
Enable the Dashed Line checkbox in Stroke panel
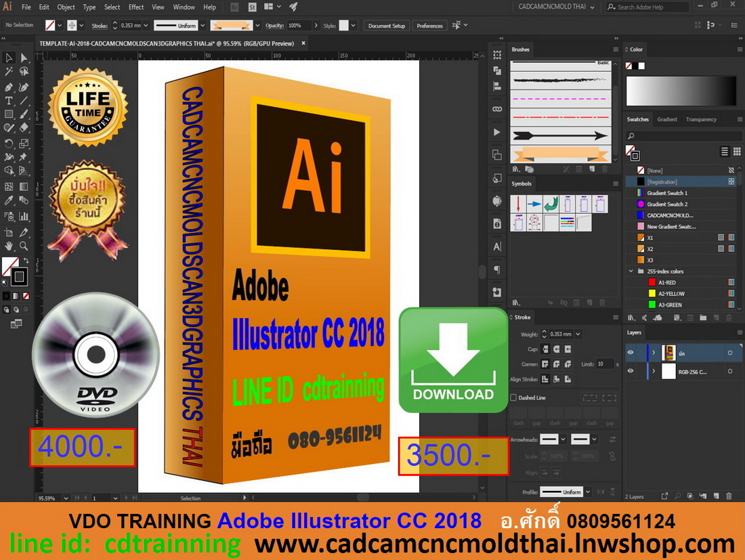pos(514,397)
